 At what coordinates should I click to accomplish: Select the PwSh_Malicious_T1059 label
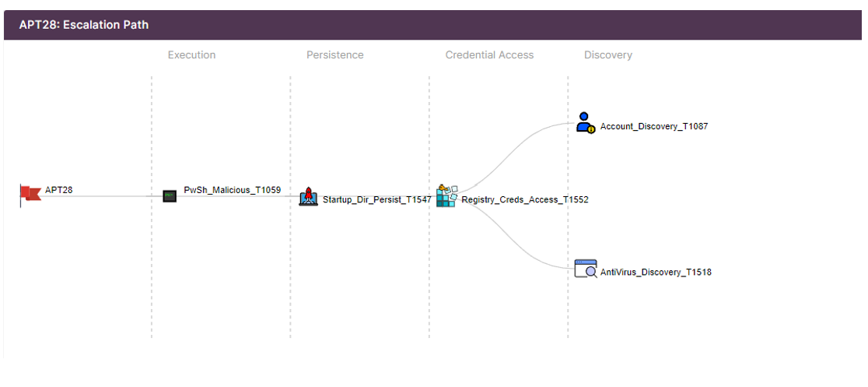pos(232,189)
